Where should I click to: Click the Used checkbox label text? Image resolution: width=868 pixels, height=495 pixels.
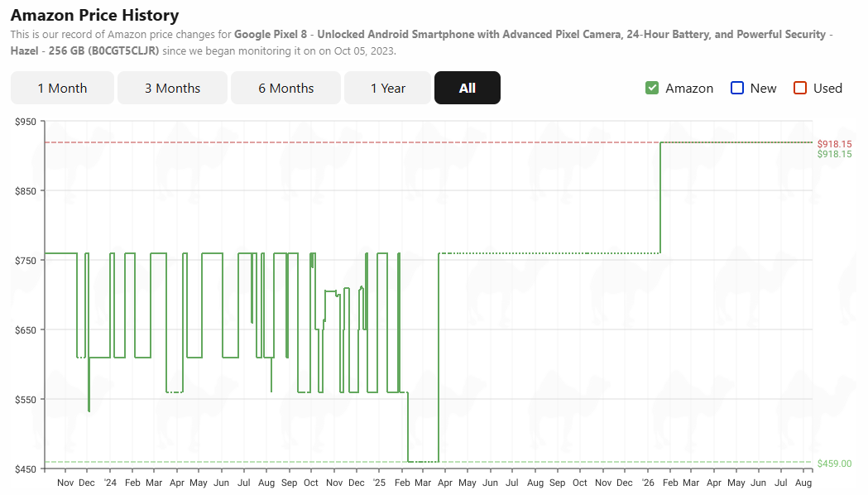(x=827, y=88)
